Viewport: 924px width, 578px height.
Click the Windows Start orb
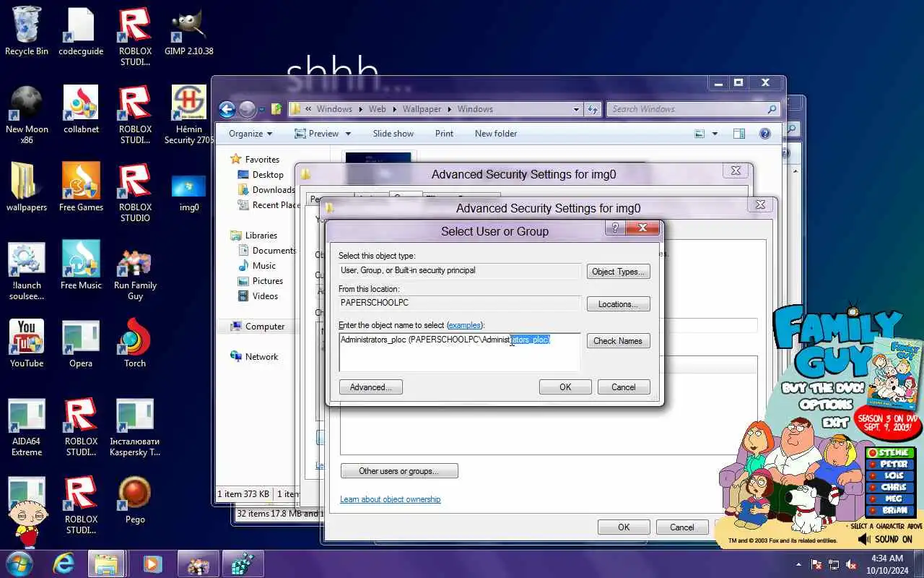[20, 564]
